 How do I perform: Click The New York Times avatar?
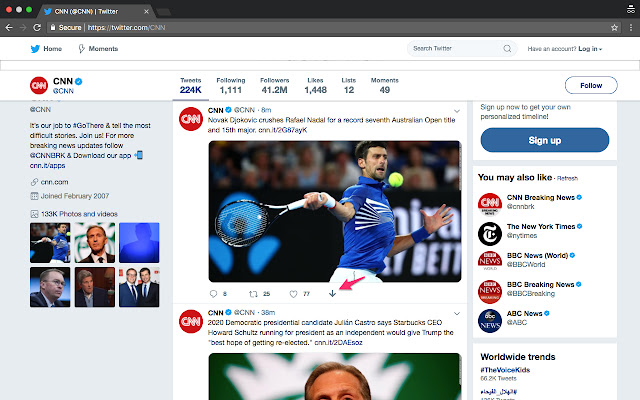(x=490, y=233)
